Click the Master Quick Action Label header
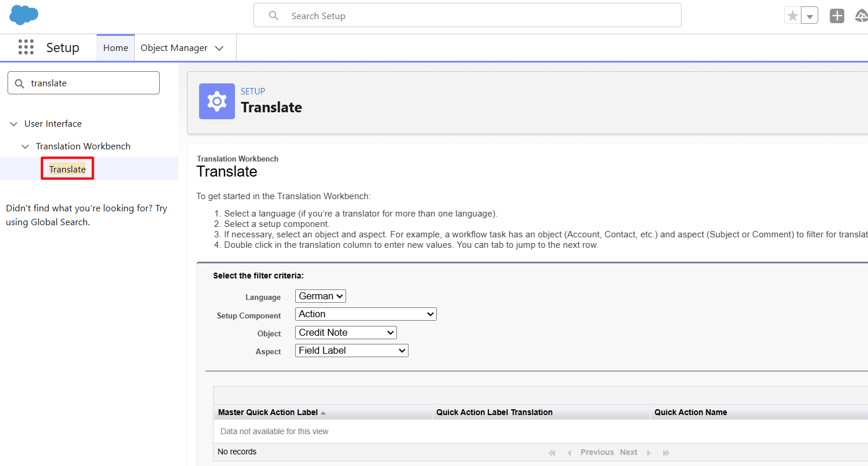This screenshot has height=466, width=868. click(268, 413)
